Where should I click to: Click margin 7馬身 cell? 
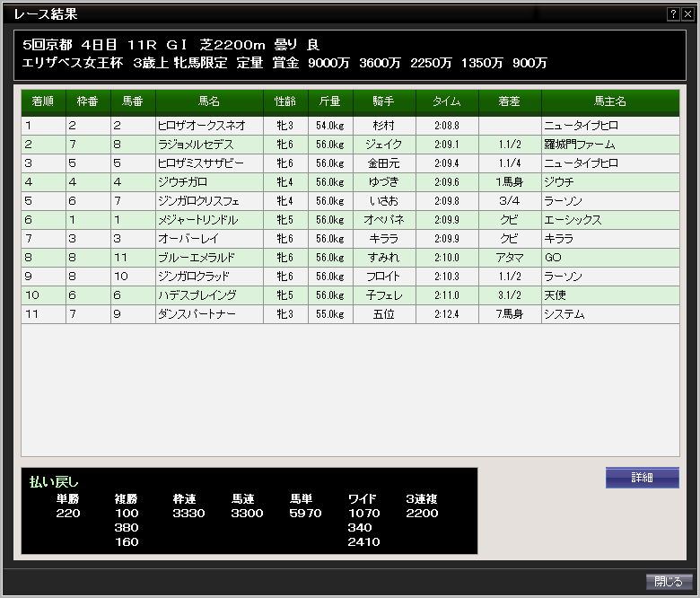[x=510, y=314]
